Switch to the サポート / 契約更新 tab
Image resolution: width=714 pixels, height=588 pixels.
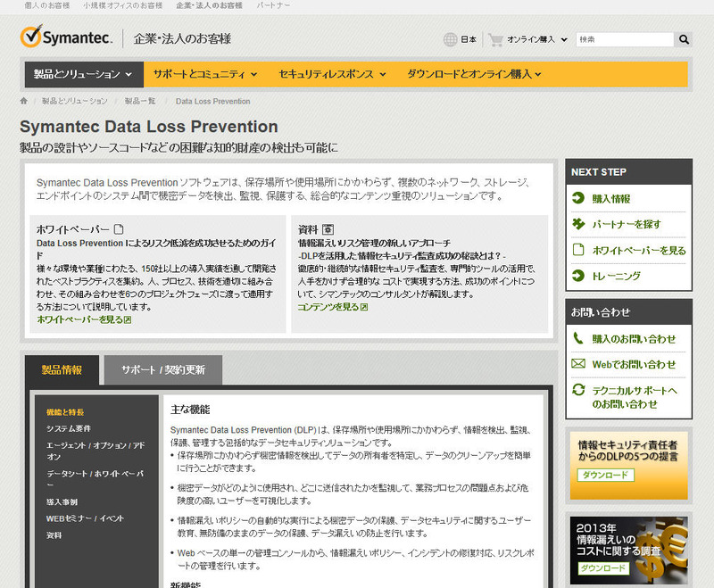(x=162, y=369)
